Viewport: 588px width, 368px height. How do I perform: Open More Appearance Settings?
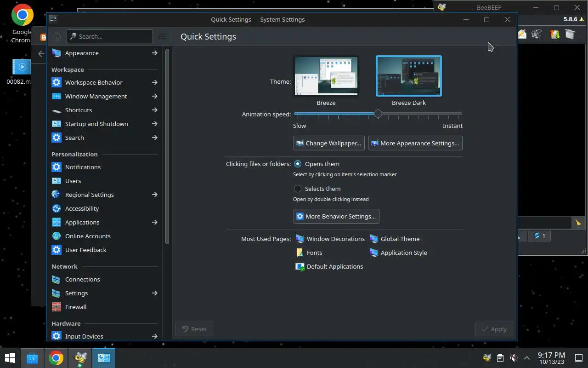[x=415, y=143]
